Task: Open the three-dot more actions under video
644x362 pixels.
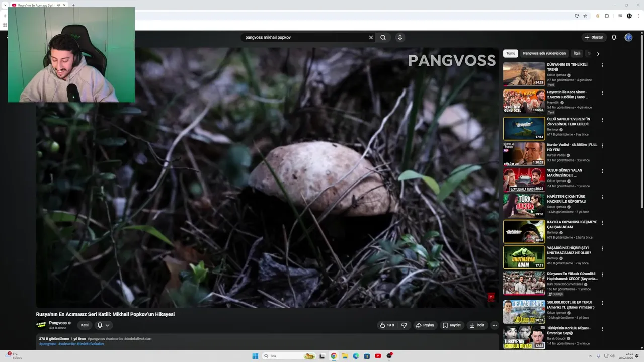Action: pyautogui.click(x=494, y=325)
